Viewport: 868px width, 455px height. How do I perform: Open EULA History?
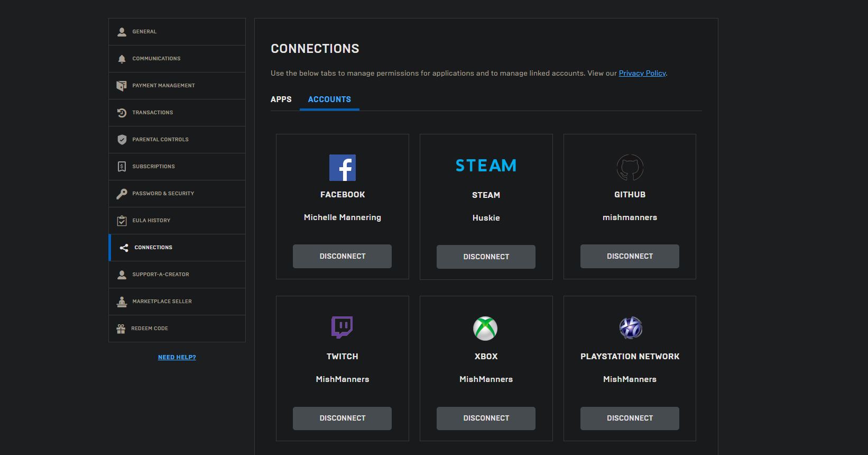(x=177, y=221)
